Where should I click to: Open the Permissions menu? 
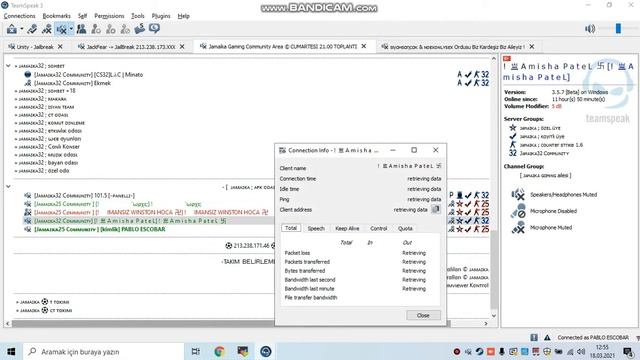coord(109,16)
